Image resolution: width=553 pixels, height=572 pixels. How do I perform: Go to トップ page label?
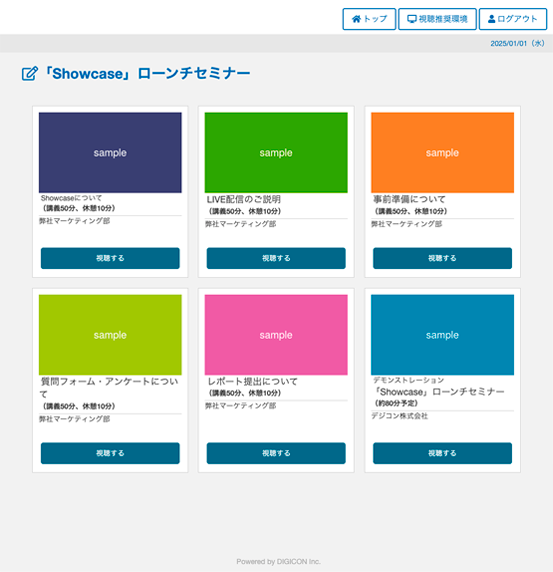pos(375,19)
